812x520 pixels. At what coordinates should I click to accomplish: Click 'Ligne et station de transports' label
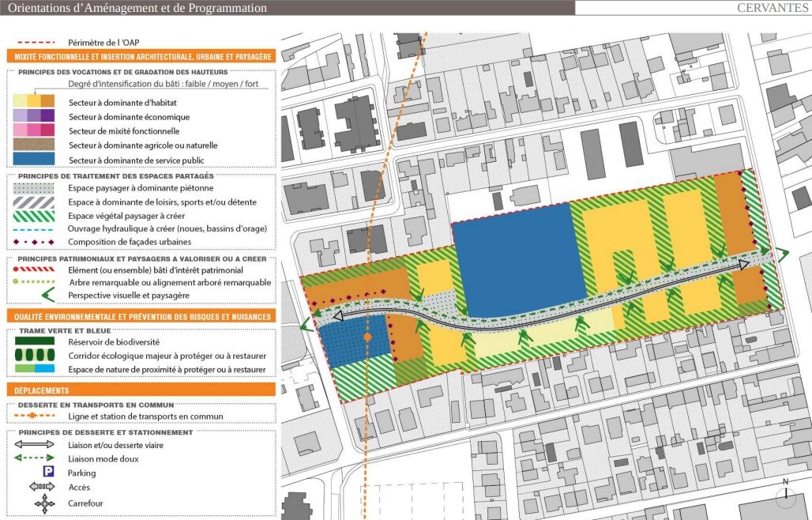tap(145, 416)
